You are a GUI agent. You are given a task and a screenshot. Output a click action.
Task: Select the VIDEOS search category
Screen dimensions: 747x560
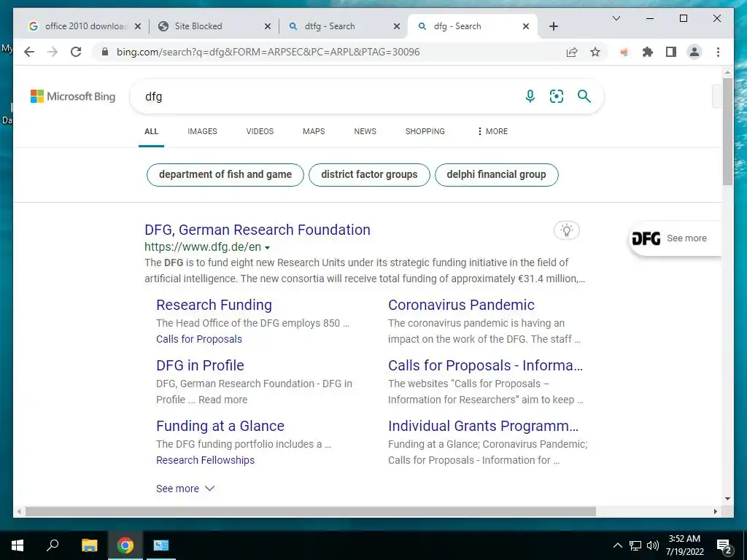(x=260, y=131)
